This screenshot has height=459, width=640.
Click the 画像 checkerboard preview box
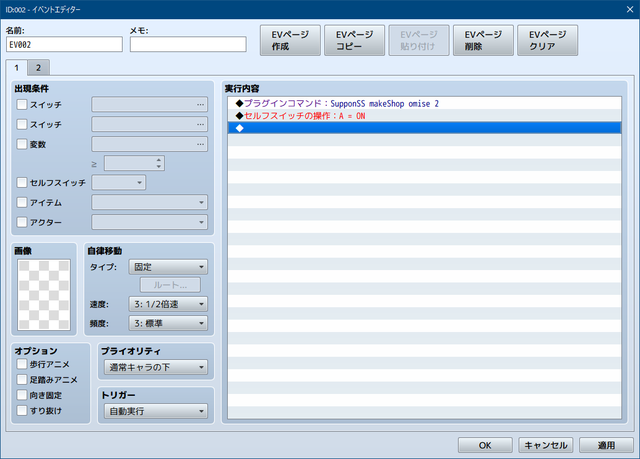point(44,295)
